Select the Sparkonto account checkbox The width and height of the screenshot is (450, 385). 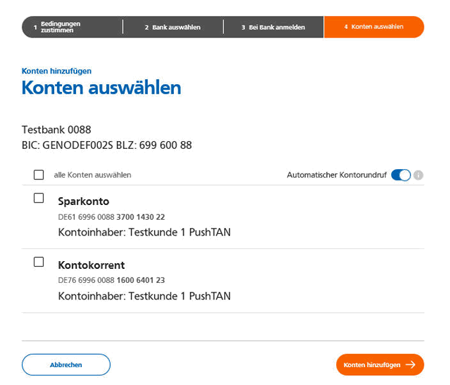(x=39, y=198)
